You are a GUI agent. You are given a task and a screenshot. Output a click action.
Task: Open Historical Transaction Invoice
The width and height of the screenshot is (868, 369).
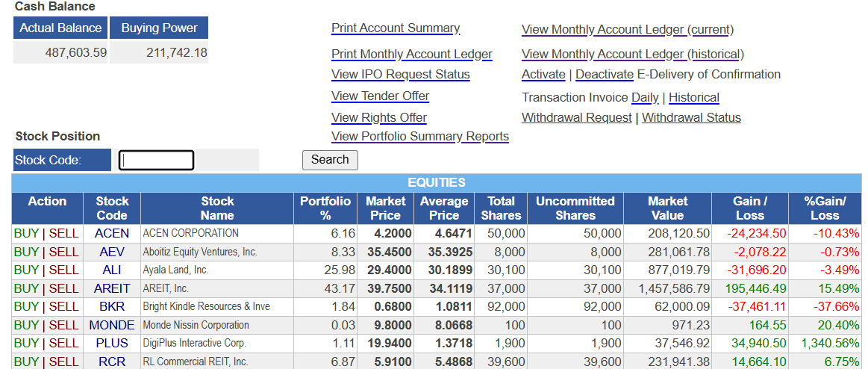(x=693, y=98)
